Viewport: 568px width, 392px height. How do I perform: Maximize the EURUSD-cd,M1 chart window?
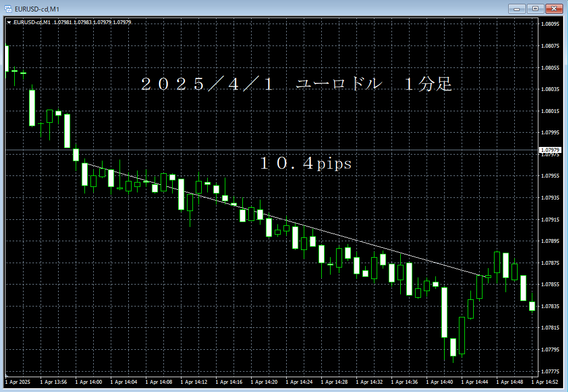535,8
